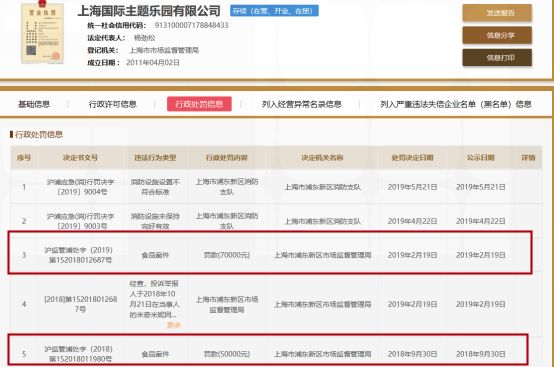
Task: Click the penalty 罚款(50000元) cell
Action: [x=227, y=354]
